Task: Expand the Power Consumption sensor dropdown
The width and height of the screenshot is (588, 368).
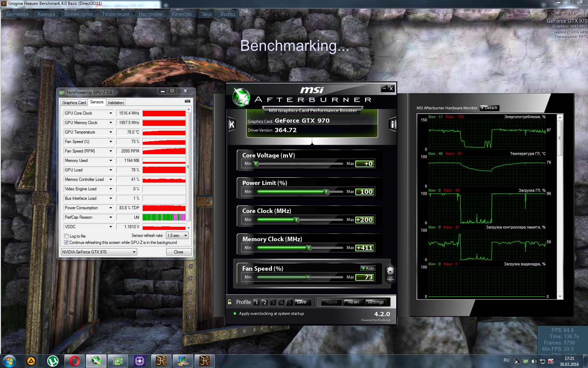Action: 111,208
